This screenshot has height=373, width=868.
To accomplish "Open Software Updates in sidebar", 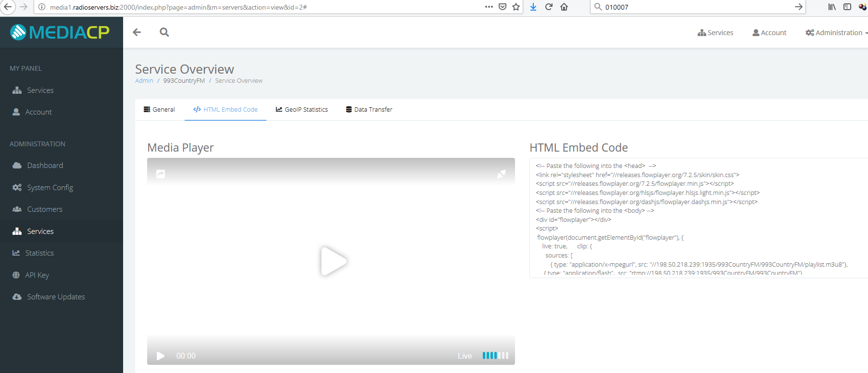I will pos(55,297).
